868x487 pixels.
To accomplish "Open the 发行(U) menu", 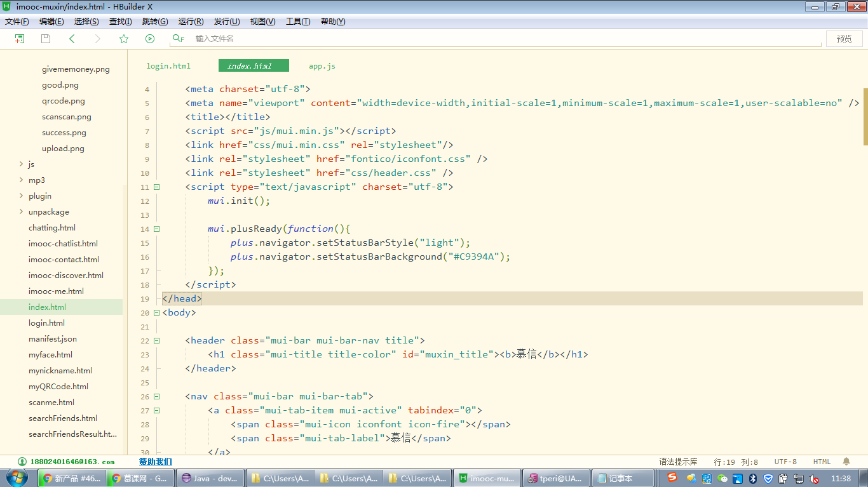I will tap(227, 22).
